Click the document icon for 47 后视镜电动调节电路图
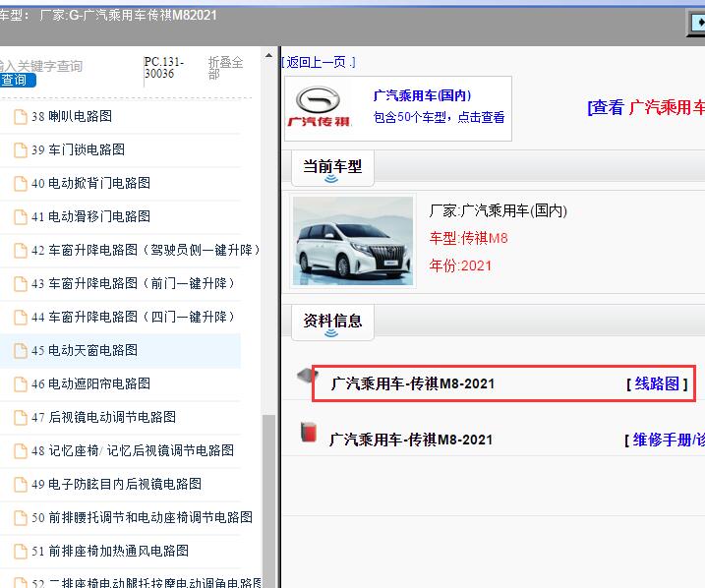705x588 pixels. (21, 418)
